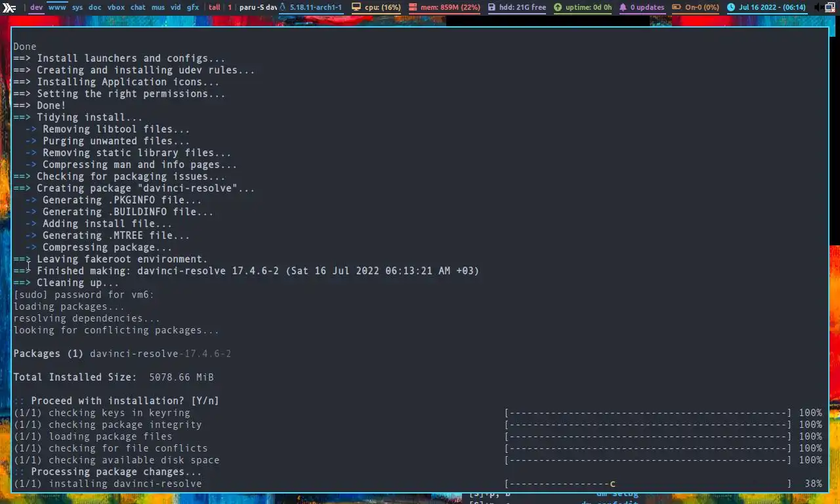Screen dimensions: 840x504
Task: Click the Setting the right permissions line
Action: click(119, 94)
